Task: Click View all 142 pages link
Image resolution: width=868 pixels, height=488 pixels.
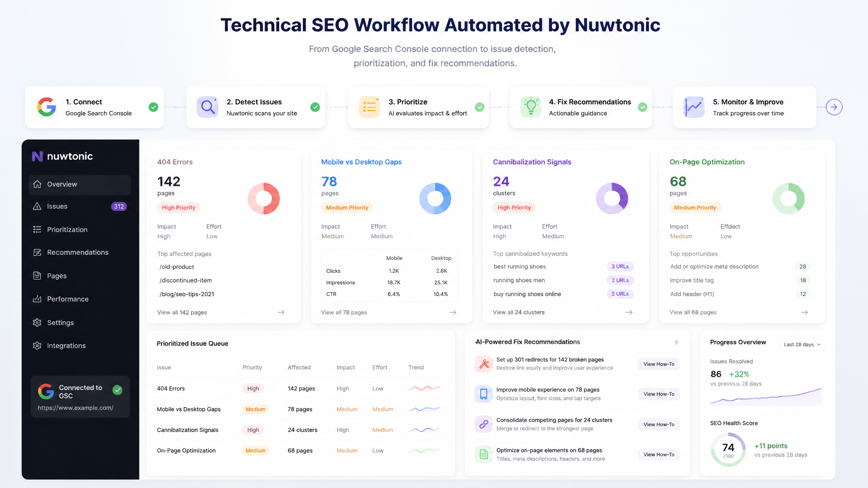Action: 182,312
